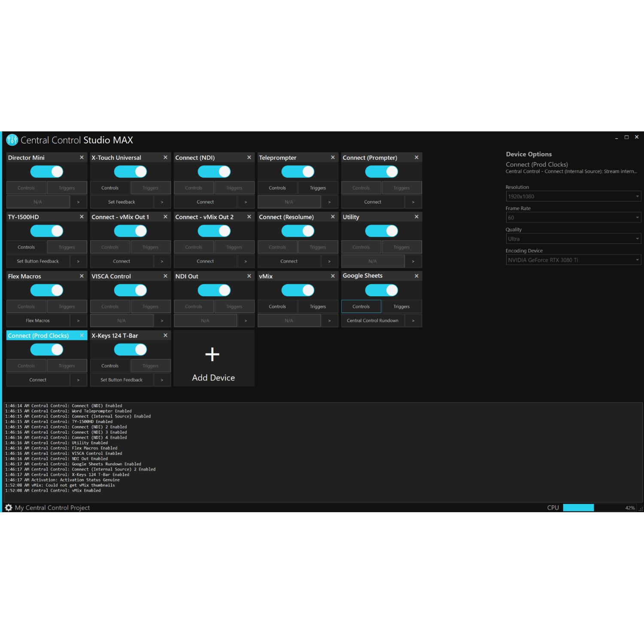Expand arrow next to Central Control Rundown

point(413,320)
